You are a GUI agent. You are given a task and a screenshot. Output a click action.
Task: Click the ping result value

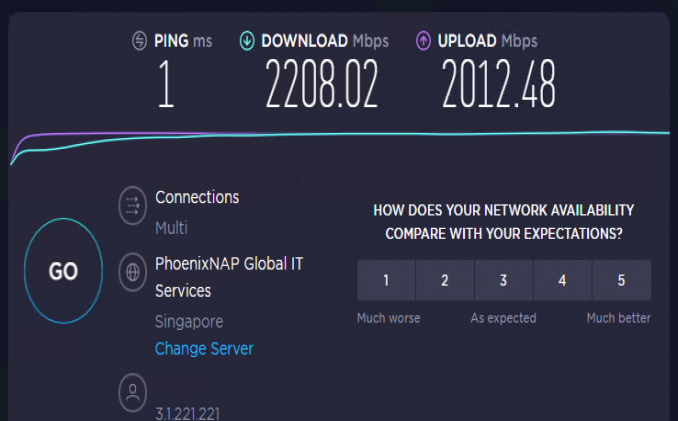(x=166, y=88)
